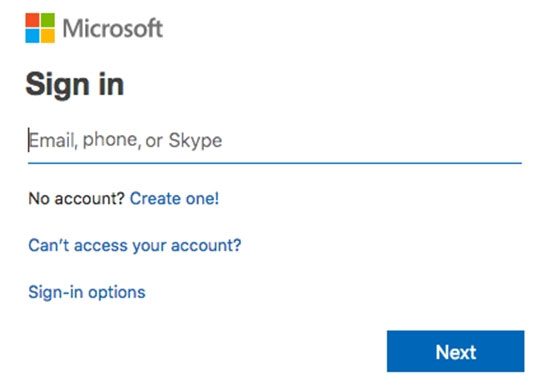This screenshot has height=389, width=541.
Task: Click the word "Email" in the placeholder
Action: click(x=52, y=140)
